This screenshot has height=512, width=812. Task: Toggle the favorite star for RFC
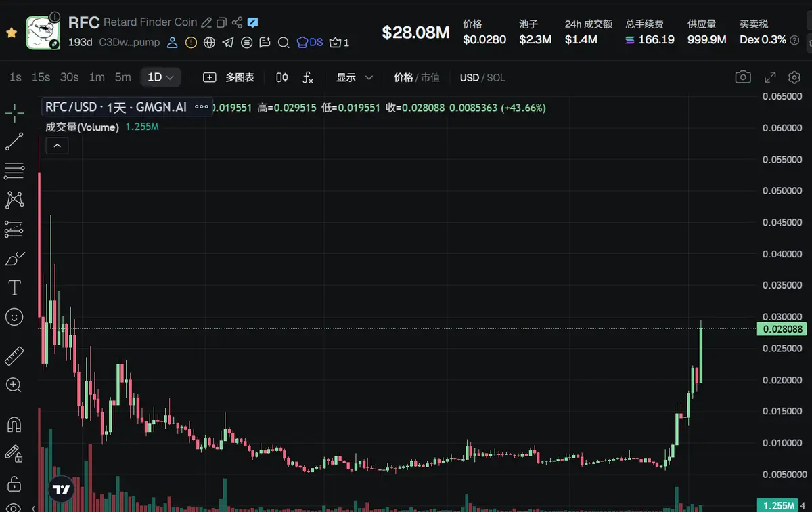tap(12, 33)
